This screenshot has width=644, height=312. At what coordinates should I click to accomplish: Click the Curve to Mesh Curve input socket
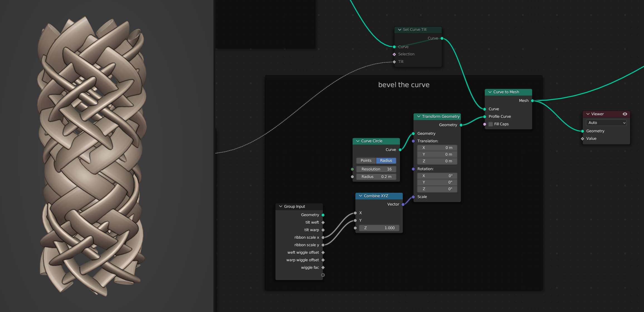click(485, 109)
